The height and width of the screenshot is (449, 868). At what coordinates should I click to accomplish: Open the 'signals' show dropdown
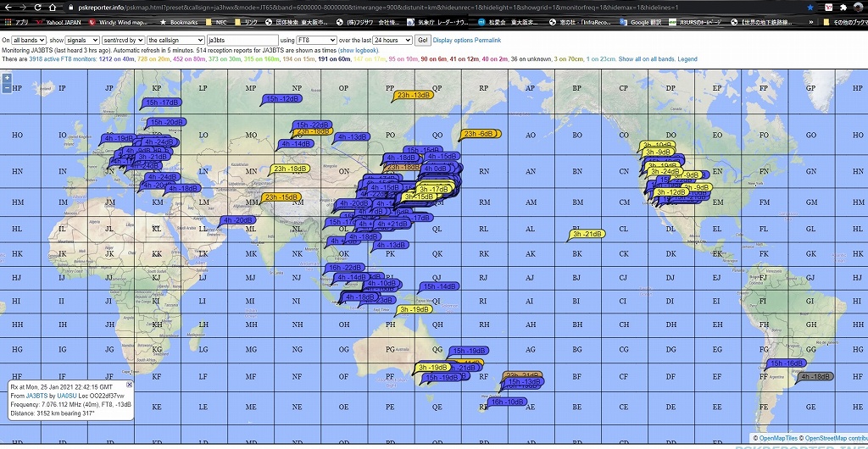click(82, 41)
